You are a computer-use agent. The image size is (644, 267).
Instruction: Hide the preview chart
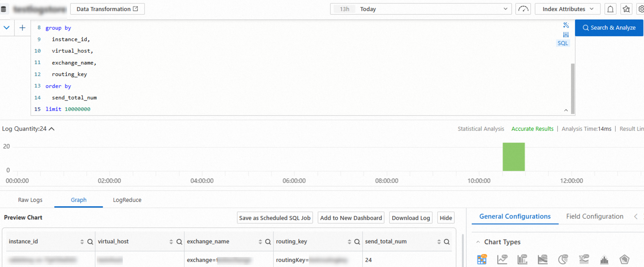pyautogui.click(x=446, y=218)
